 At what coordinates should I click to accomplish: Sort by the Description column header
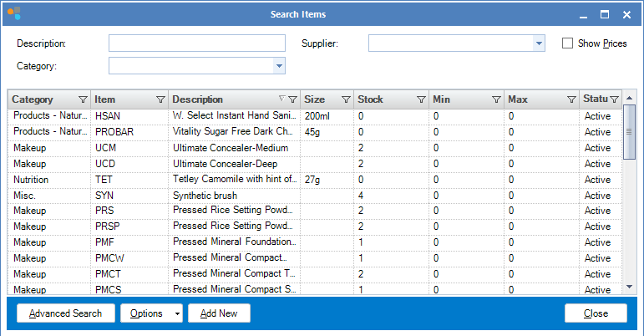221,99
